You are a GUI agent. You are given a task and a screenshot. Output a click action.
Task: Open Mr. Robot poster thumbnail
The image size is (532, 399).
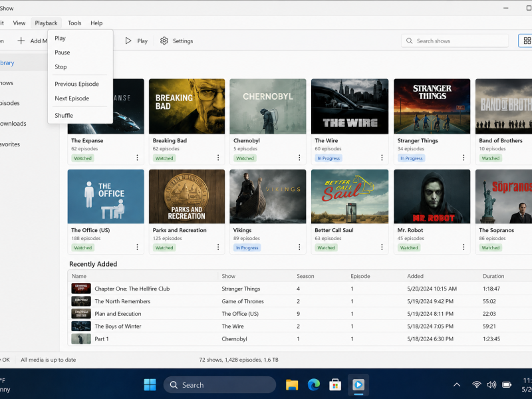432,196
